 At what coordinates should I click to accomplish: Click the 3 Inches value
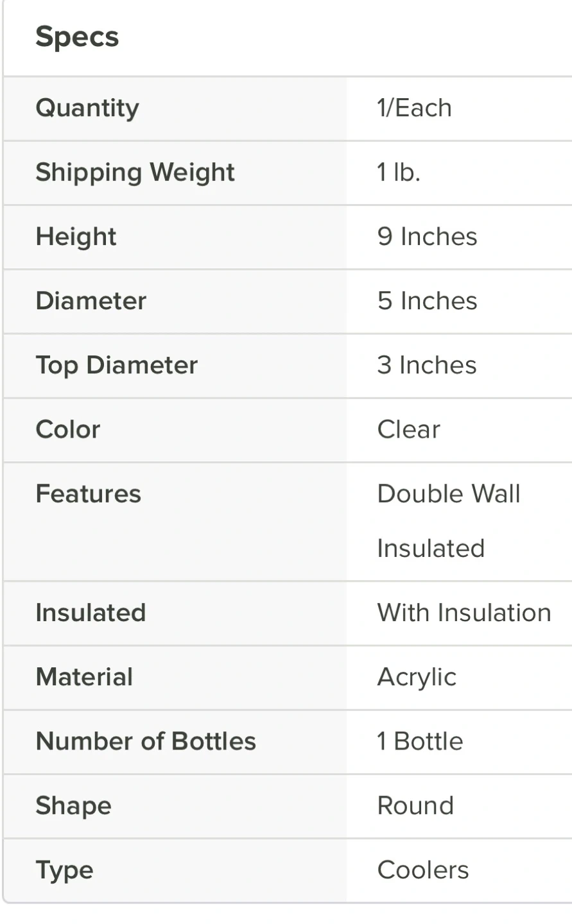tap(427, 365)
